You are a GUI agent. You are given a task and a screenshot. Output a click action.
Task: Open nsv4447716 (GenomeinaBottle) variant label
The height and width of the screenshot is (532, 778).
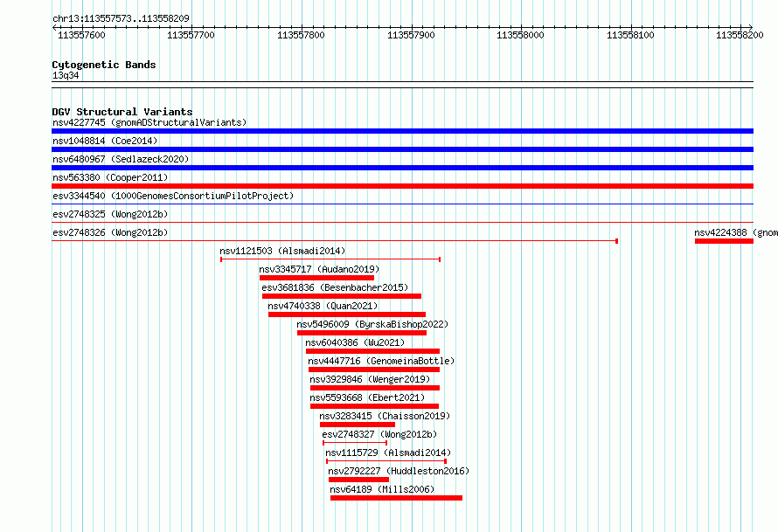click(381, 361)
